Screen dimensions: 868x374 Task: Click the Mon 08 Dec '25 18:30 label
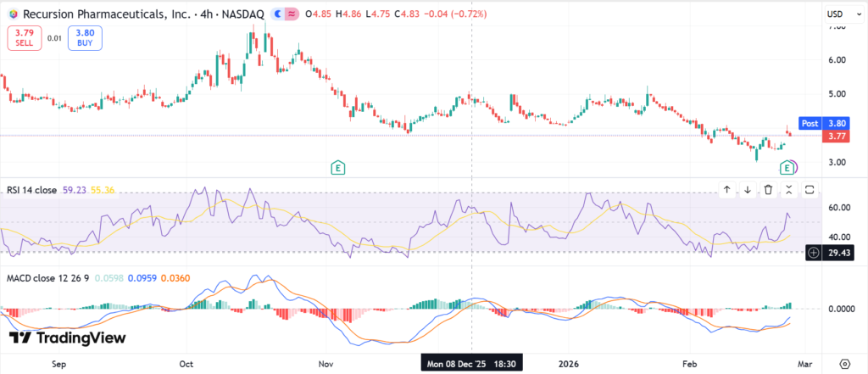coord(471,364)
